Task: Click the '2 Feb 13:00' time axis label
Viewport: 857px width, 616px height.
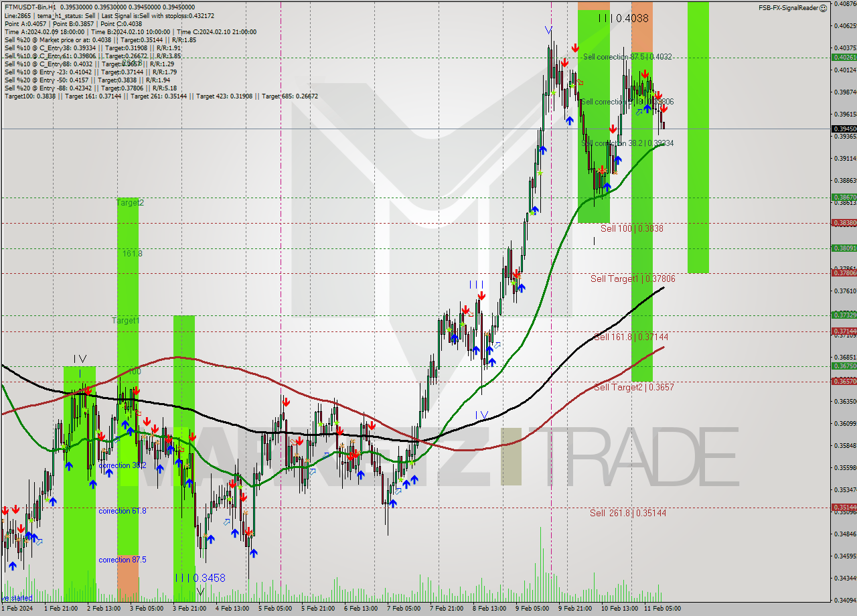Action: (102, 609)
